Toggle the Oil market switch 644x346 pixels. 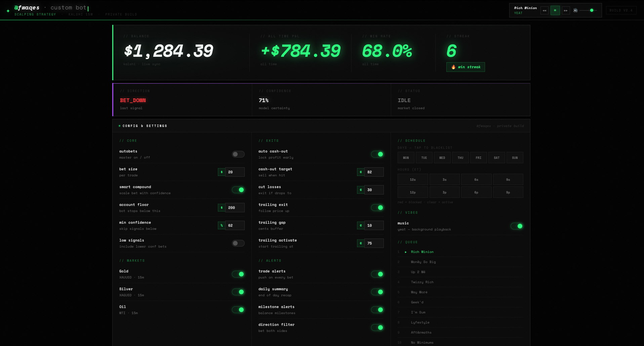click(238, 310)
